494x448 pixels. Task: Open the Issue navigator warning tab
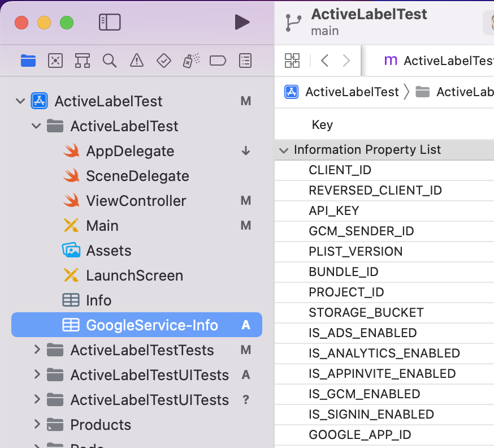click(137, 61)
